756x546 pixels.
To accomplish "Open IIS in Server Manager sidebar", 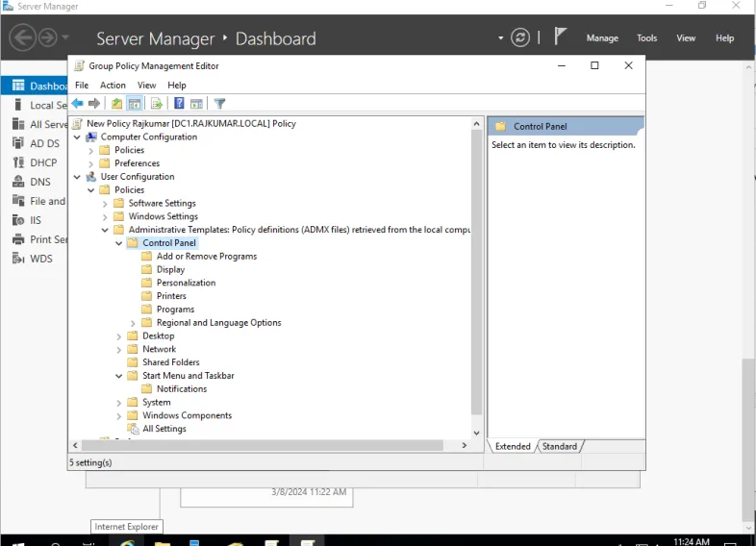I will pos(27,220).
